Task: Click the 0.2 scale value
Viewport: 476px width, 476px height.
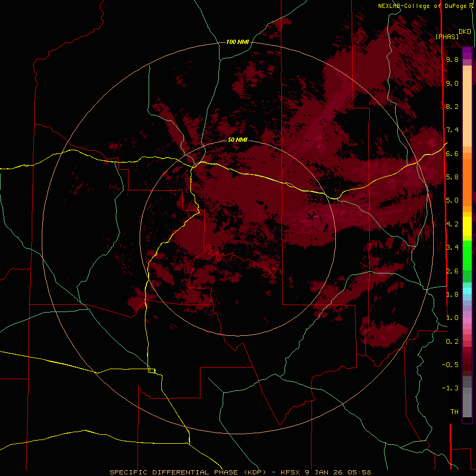Action: pos(452,341)
